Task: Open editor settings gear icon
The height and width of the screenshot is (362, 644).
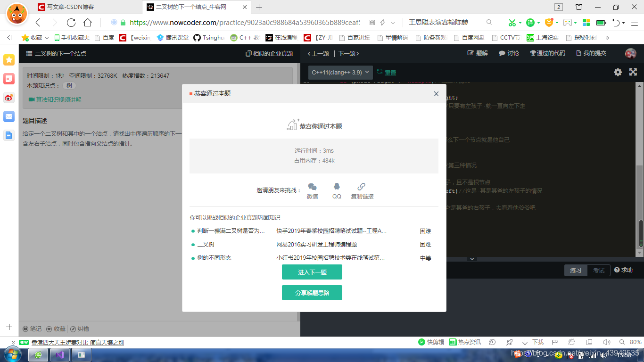Action: click(x=618, y=72)
